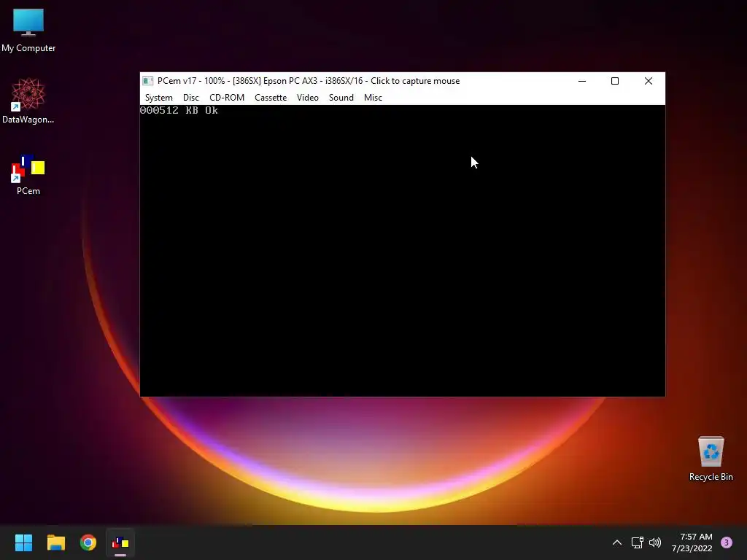Select the PCem desktop shortcut
747x560 pixels.
click(x=28, y=174)
